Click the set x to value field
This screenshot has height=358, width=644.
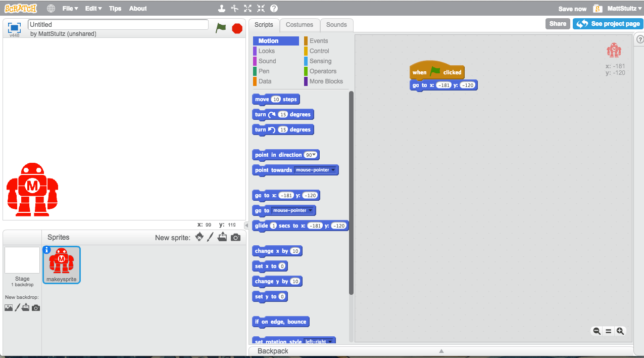282,266
